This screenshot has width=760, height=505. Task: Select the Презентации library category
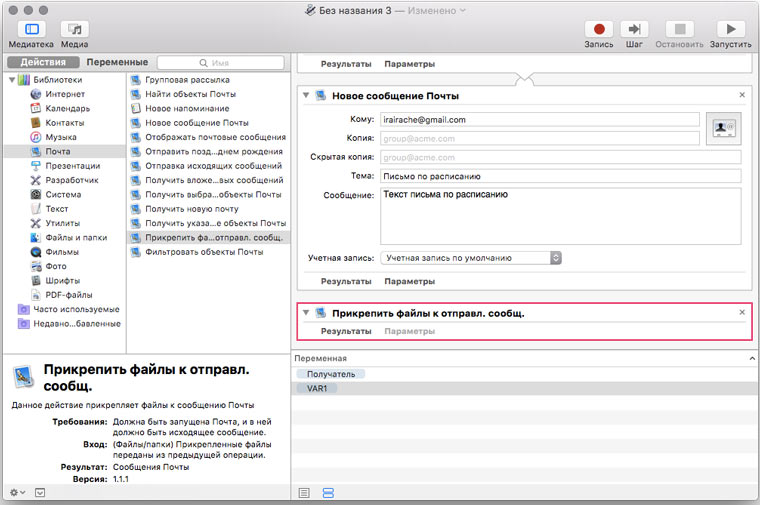(x=73, y=166)
